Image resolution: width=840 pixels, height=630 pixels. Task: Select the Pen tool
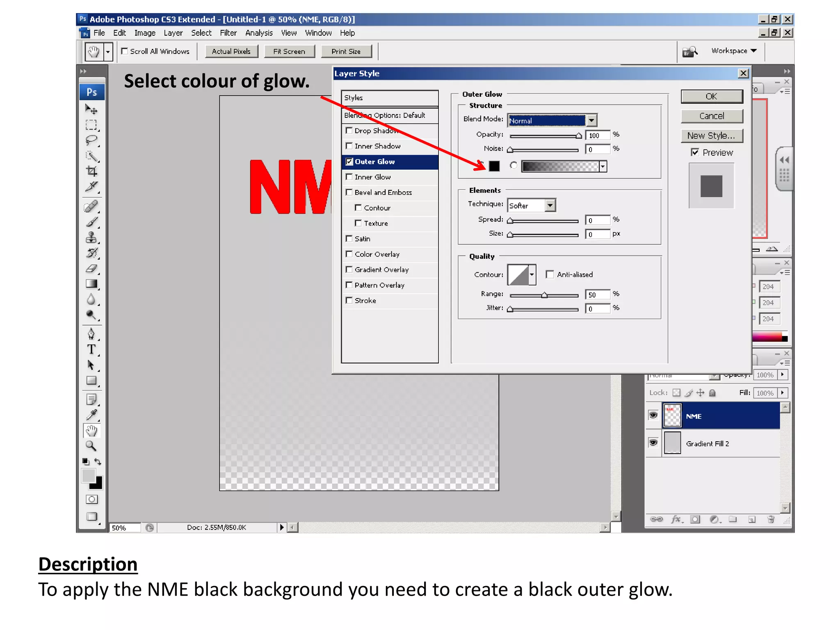(x=91, y=334)
